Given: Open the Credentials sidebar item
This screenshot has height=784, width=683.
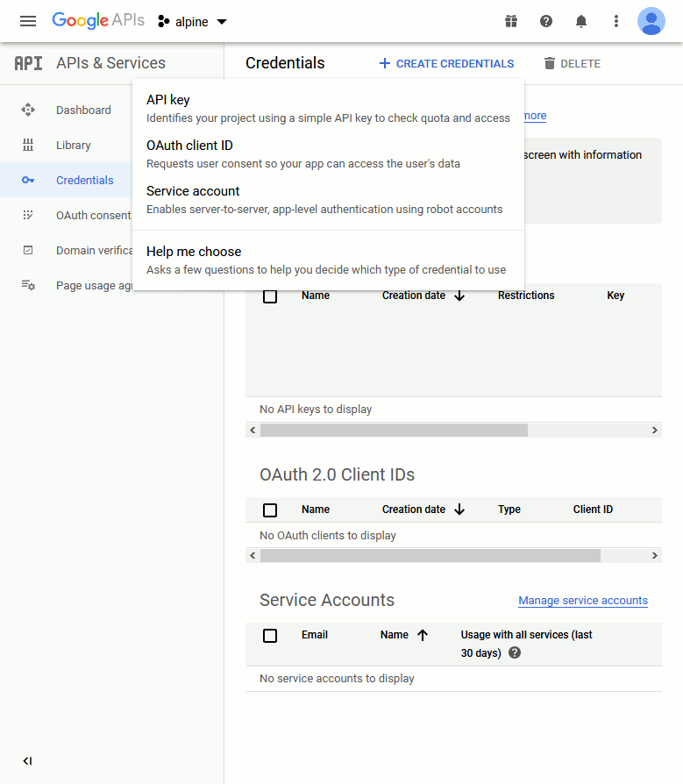Looking at the screenshot, I should 66,180.
